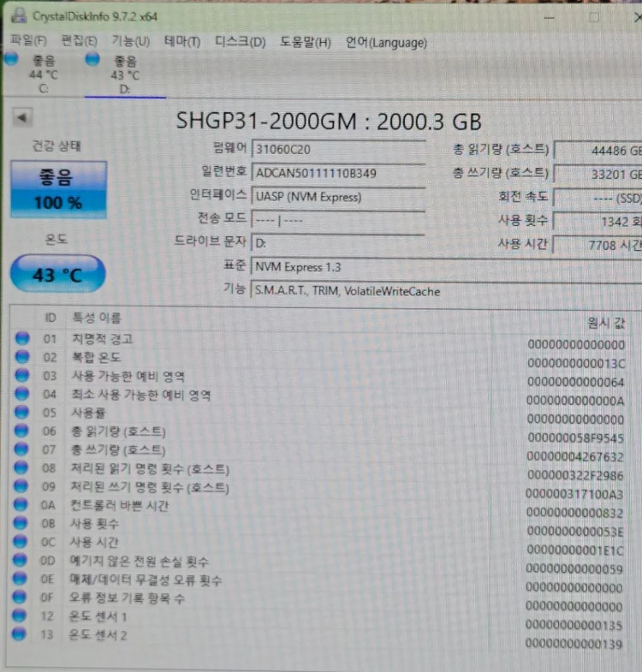Select the row name 사용률
The height and width of the screenshot is (672, 642).
click(x=88, y=413)
